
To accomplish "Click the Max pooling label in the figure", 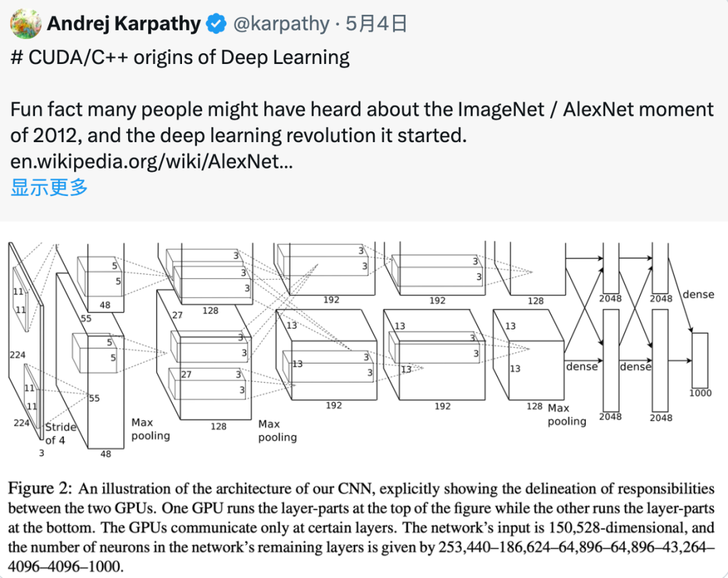I will [x=150, y=430].
